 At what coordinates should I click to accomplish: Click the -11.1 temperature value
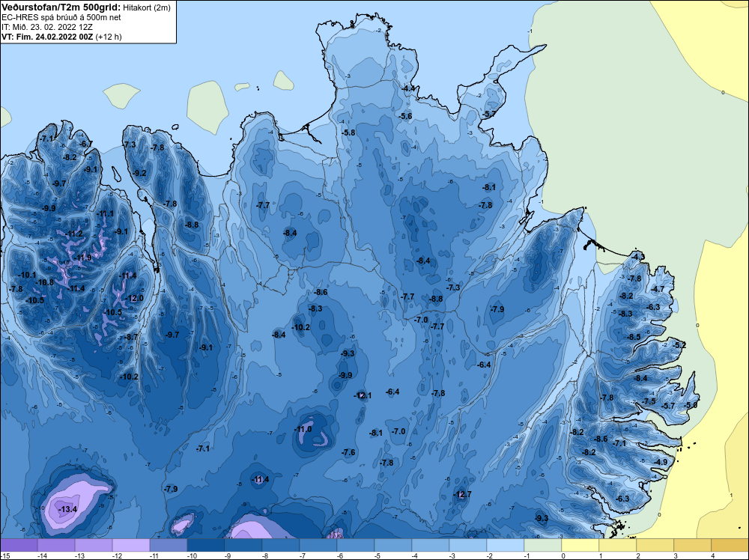coord(105,213)
